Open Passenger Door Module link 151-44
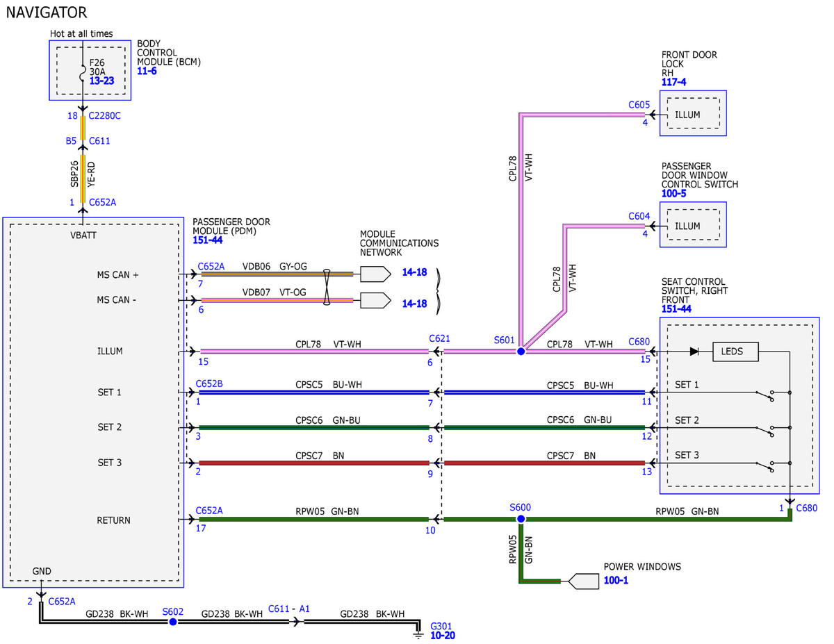The width and height of the screenshot is (834, 644). 208,240
